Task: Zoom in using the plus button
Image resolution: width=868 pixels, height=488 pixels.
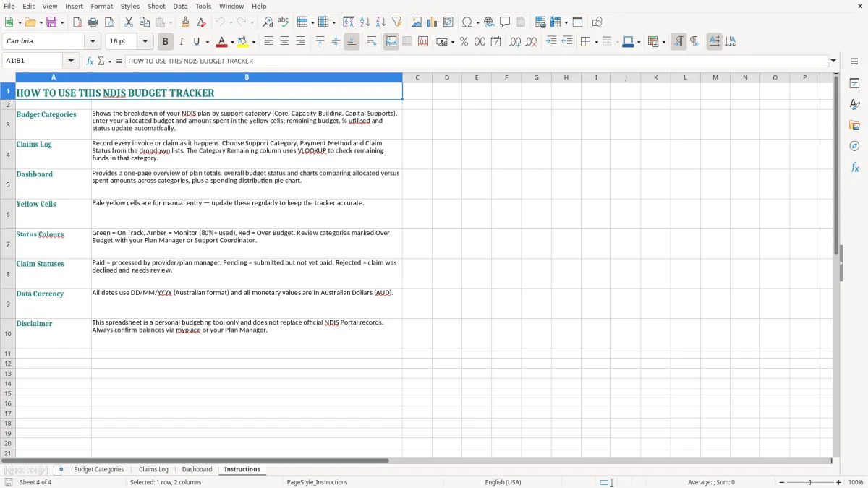Action: tap(838, 482)
